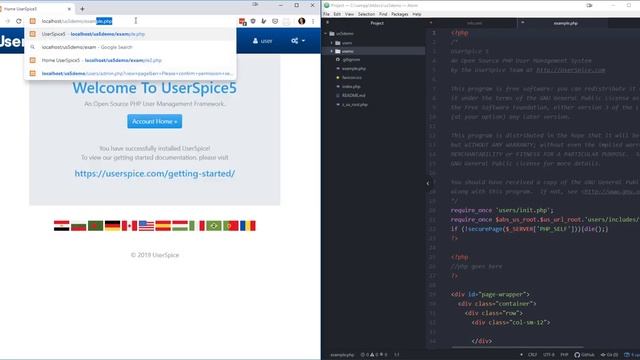
Task: Click the GitHub status bar icon
Action: click(x=584, y=355)
